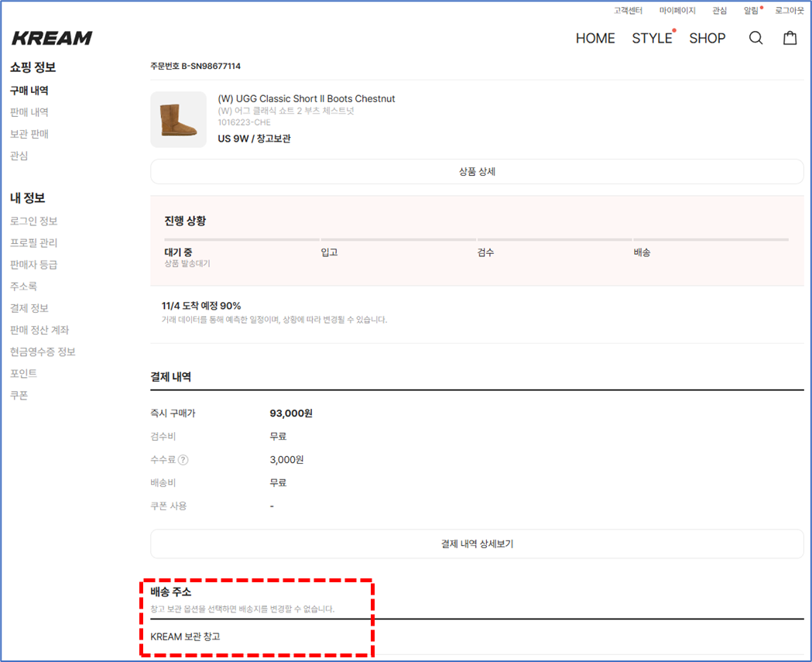Viewport: 812px width, 662px height.
Task: Click the Korean product name 어그 클래식 쇼트 2 부츠
Action: click(x=286, y=111)
